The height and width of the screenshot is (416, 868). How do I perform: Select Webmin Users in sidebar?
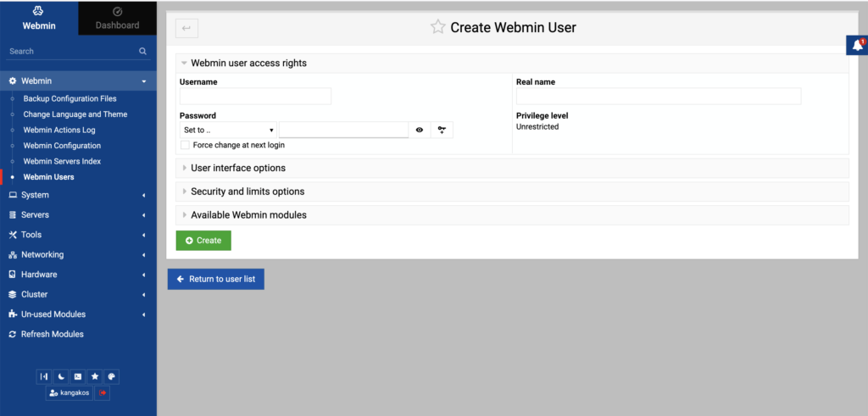[48, 177]
